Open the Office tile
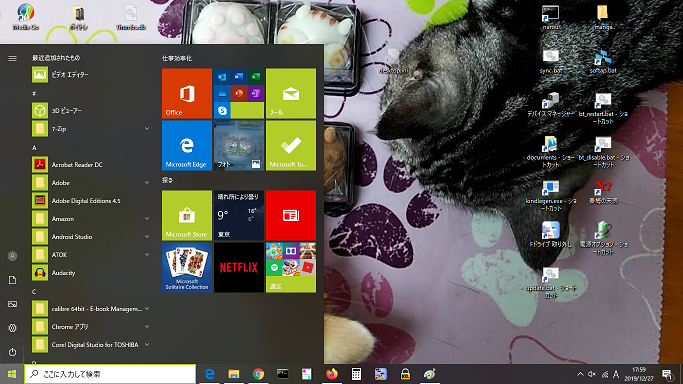Screen dimensions: 683x384 coord(187,93)
